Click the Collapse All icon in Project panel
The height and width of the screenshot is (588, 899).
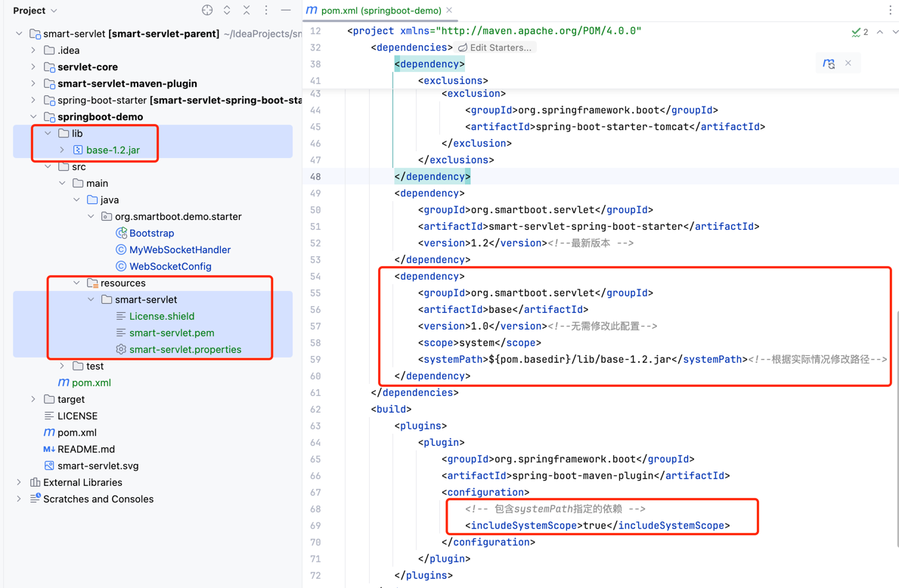(x=246, y=11)
